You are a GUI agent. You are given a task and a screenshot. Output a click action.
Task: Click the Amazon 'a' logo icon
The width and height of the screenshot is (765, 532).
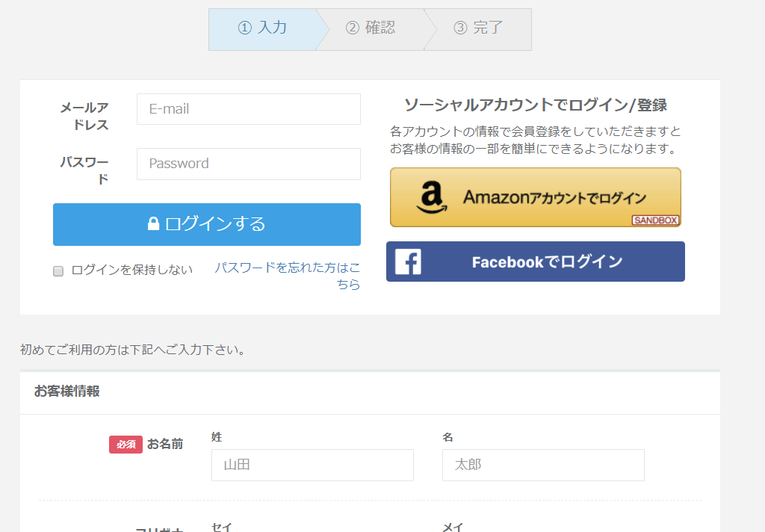point(431,197)
